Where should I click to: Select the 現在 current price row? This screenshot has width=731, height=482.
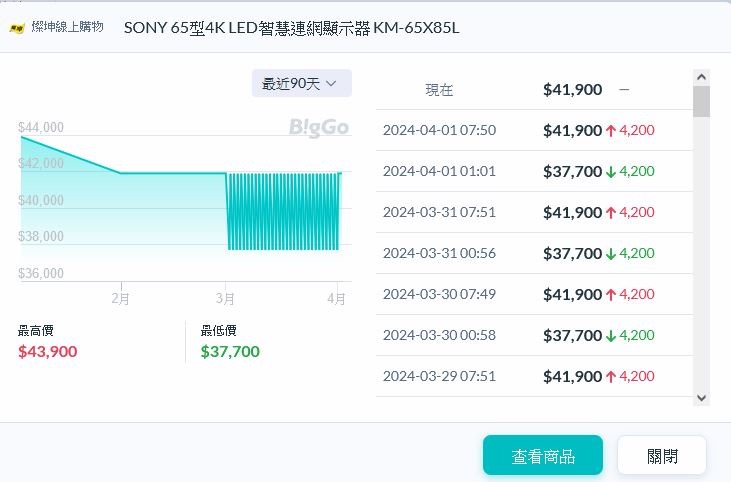tap(534, 90)
